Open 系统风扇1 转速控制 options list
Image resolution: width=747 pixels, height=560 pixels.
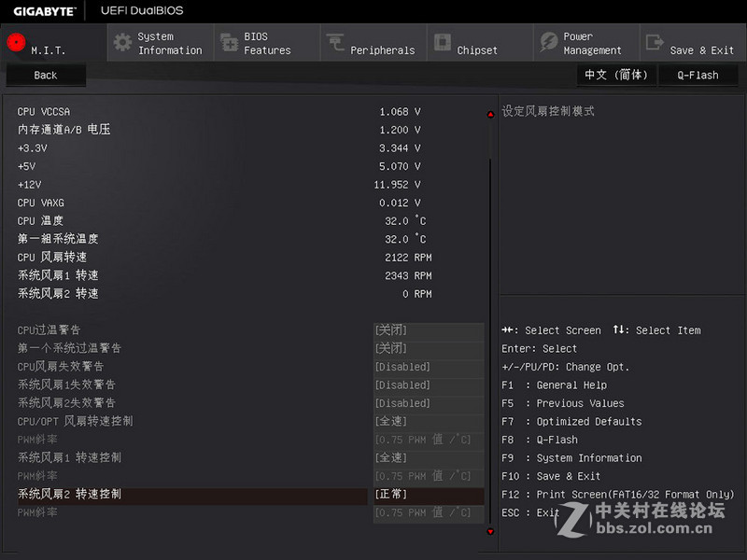pos(429,457)
